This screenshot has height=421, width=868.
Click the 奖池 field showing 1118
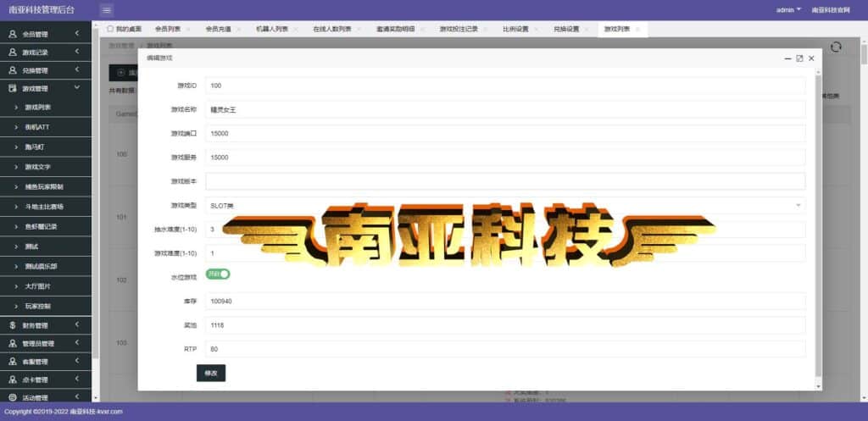505,325
